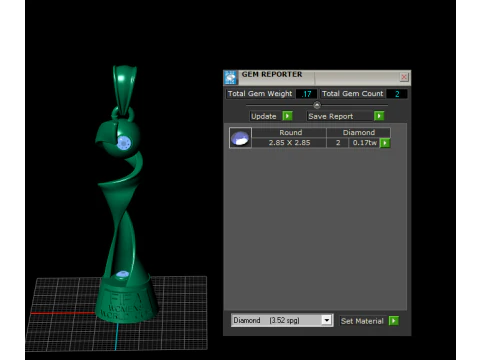
Task: Run Update via its green arrow
Action: coord(287,116)
